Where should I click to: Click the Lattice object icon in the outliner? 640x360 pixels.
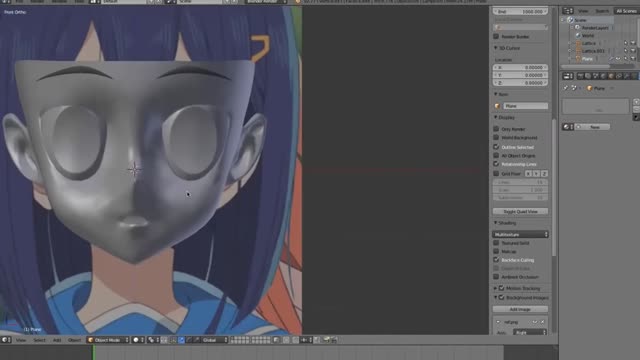point(578,43)
